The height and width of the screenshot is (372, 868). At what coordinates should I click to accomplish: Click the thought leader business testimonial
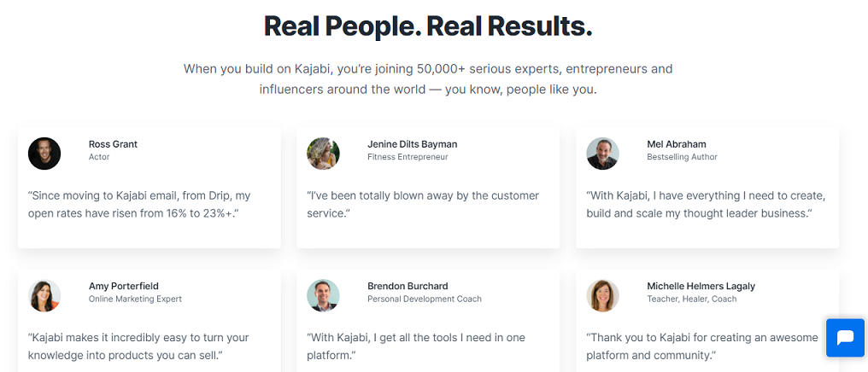coord(707,205)
